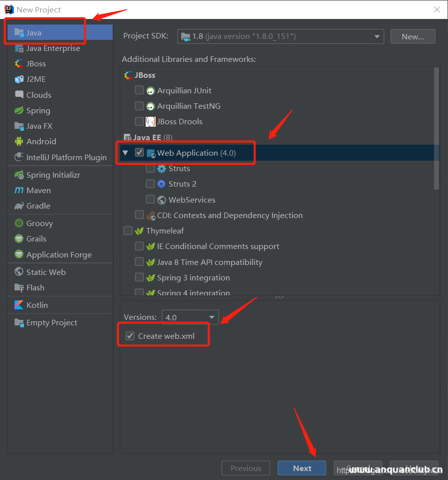Click the Java folder icon in sidebar
Image resolution: width=448 pixels, height=480 pixels.
coord(19,32)
